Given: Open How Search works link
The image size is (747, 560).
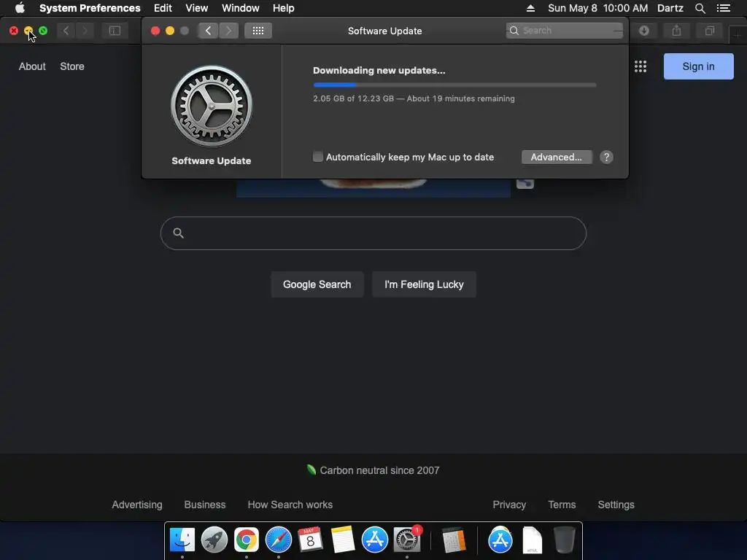Looking at the screenshot, I should tap(290, 505).
